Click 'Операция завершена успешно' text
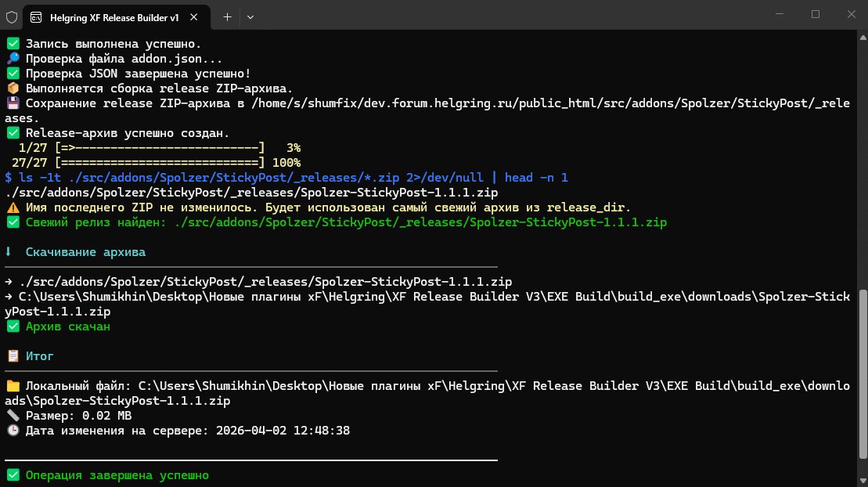The height and width of the screenshot is (487, 868). coord(117,475)
